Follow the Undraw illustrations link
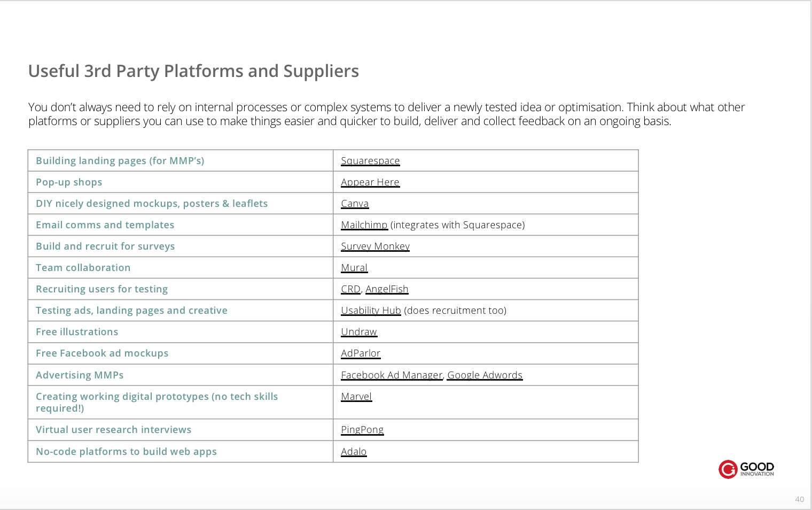Screen dimensions: 812x510 [359, 332]
